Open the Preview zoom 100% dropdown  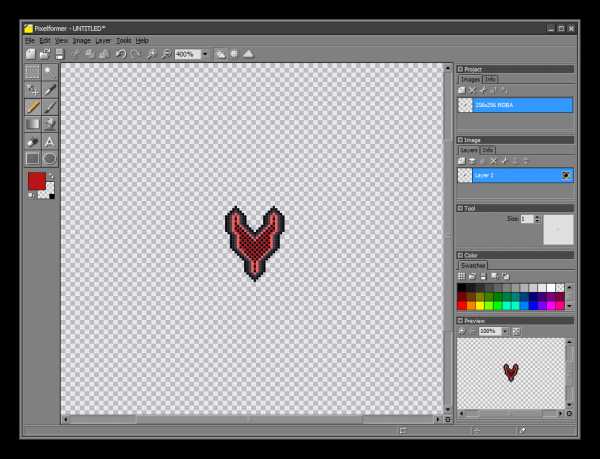(505, 331)
